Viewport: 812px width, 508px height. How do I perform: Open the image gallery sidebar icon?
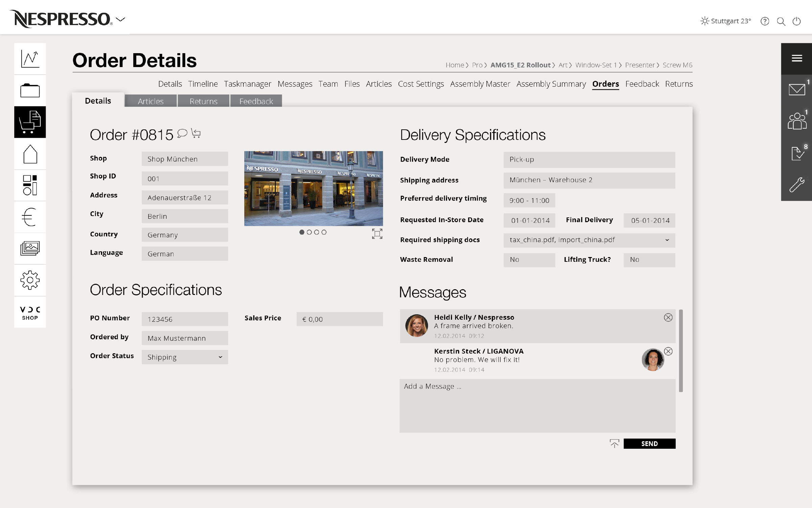point(30,248)
